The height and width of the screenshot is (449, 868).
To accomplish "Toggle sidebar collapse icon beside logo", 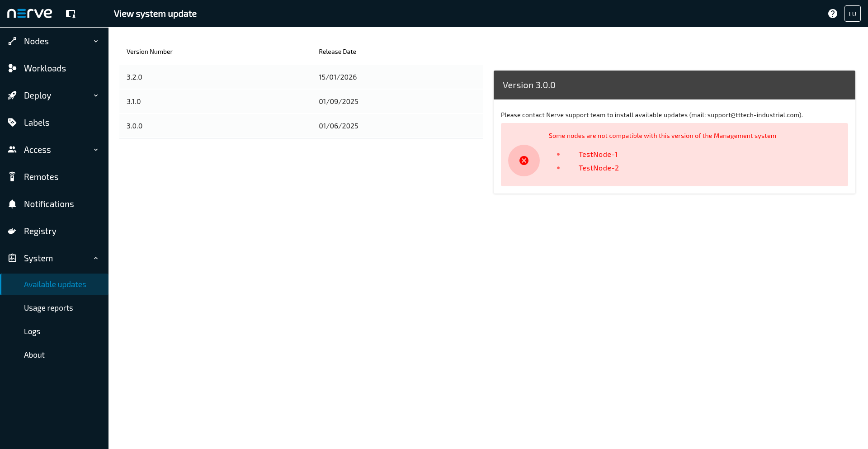I will click(x=71, y=14).
